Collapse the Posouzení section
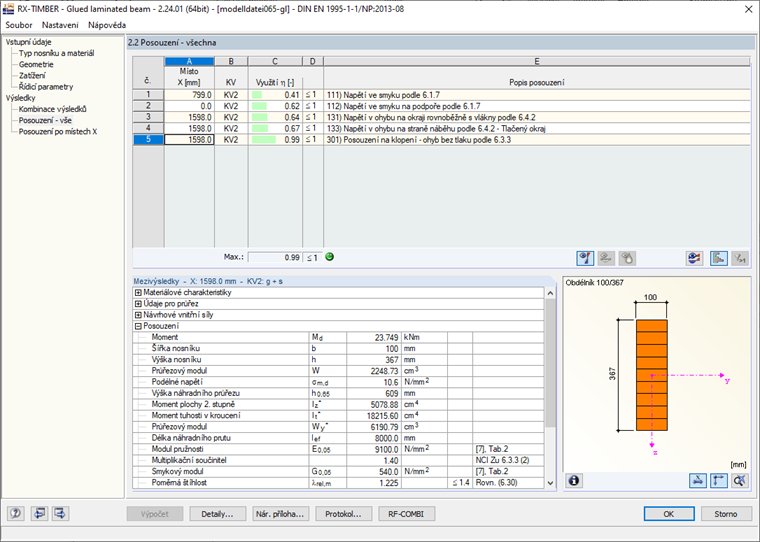Viewport: 760px width, 542px height. pos(138,326)
